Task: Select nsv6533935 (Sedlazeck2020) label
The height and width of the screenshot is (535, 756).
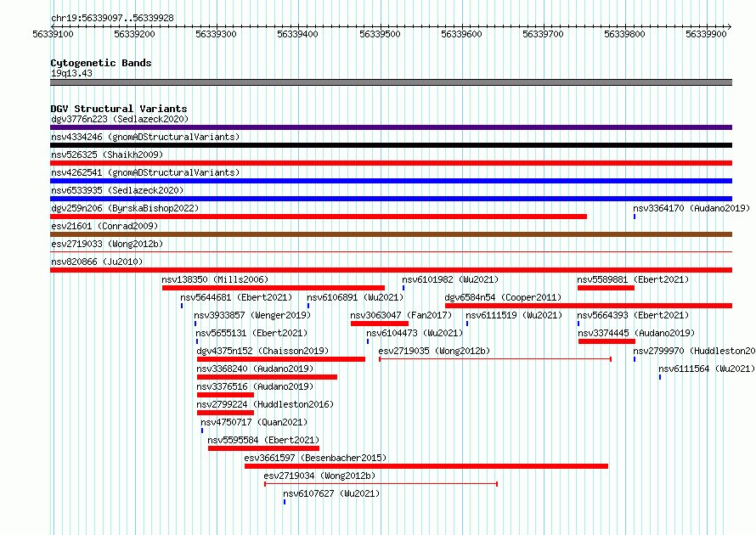Action: click(x=117, y=190)
